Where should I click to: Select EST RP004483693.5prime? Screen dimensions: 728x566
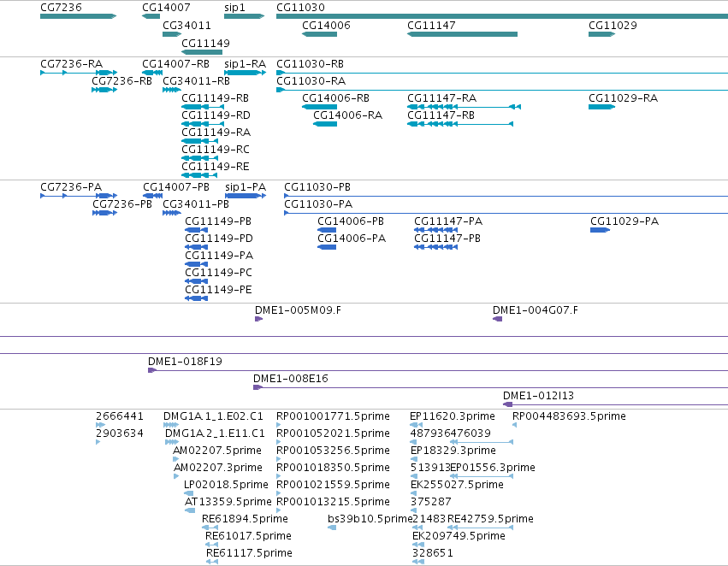569,416
